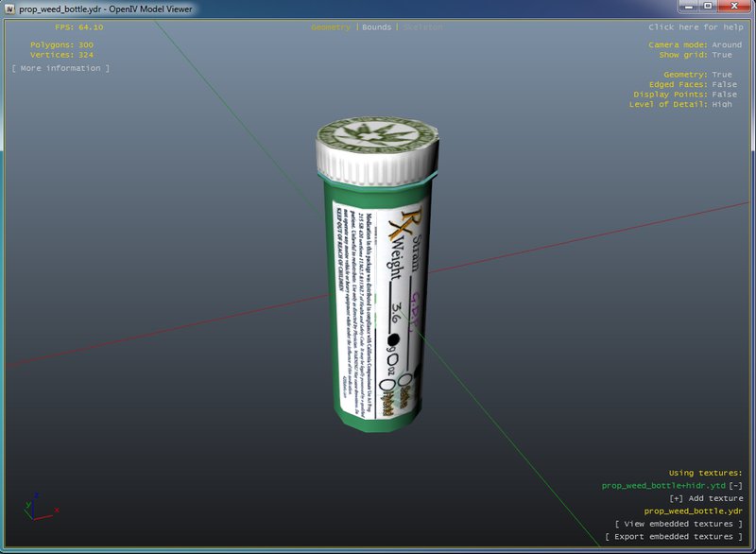756x554 pixels.
Task: Click the [+] Add texture button
Action: pyautogui.click(x=706, y=498)
